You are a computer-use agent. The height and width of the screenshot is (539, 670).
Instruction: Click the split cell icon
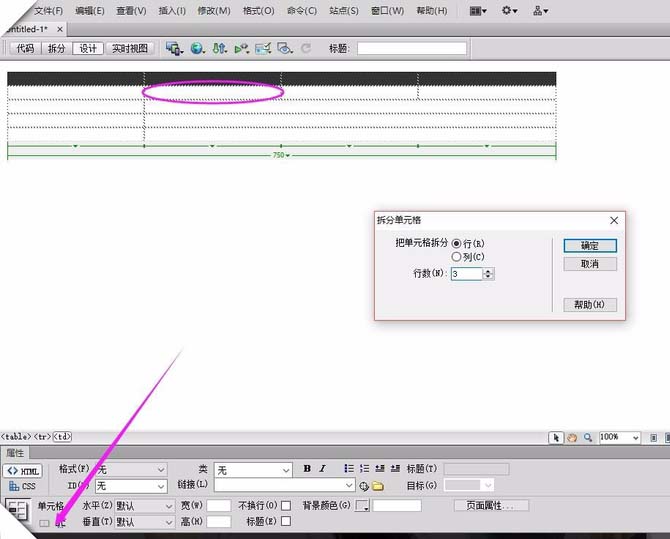click(x=60, y=523)
